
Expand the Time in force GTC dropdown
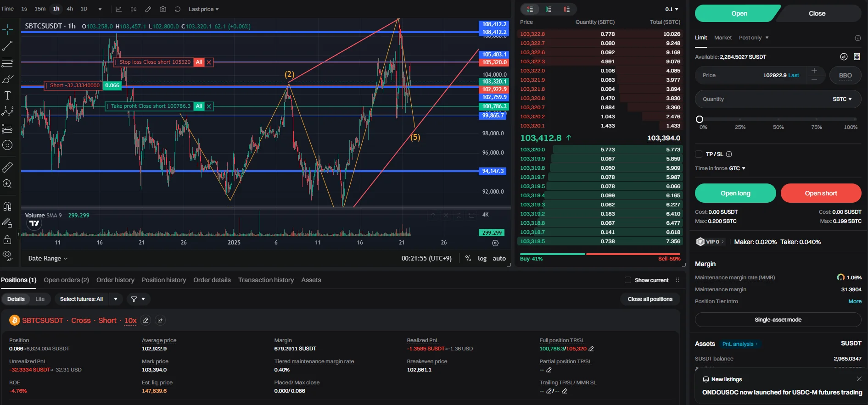pos(720,168)
